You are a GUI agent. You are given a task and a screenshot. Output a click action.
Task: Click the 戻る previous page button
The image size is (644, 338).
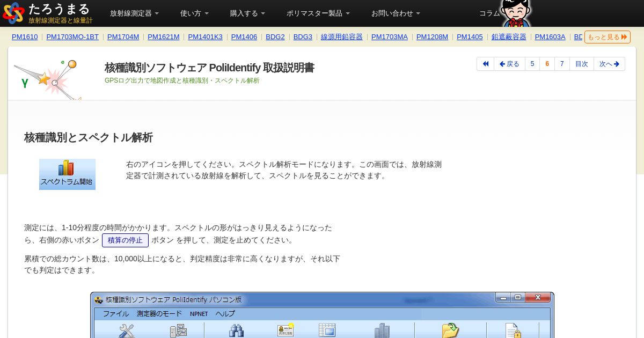click(509, 64)
